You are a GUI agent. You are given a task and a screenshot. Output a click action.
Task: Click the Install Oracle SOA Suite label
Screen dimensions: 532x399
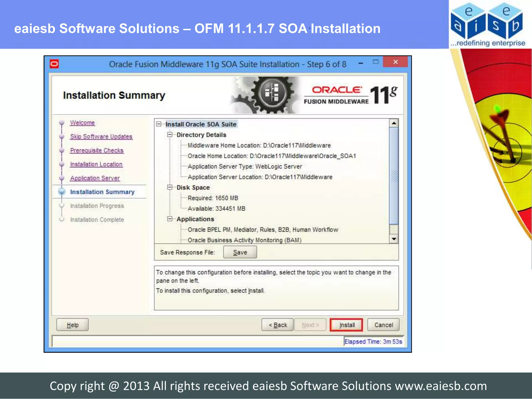201,124
